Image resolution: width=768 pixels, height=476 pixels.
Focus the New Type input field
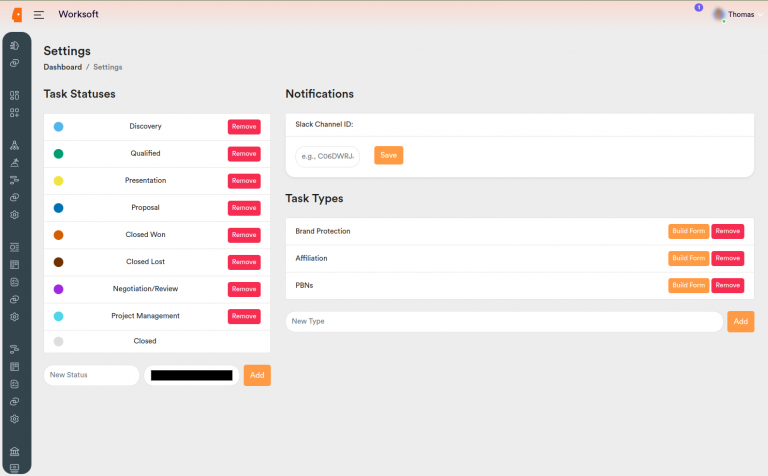pyautogui.click(x=504, y=322)
